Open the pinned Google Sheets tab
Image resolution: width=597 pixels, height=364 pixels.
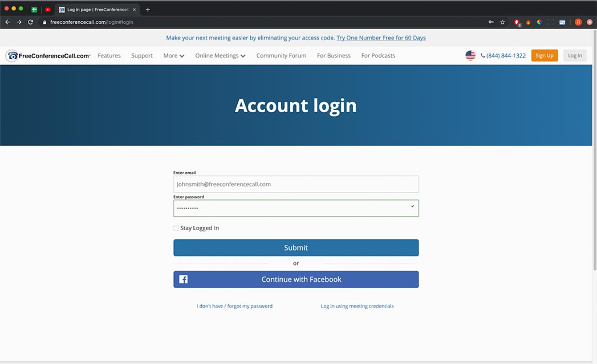click(35, 9)
